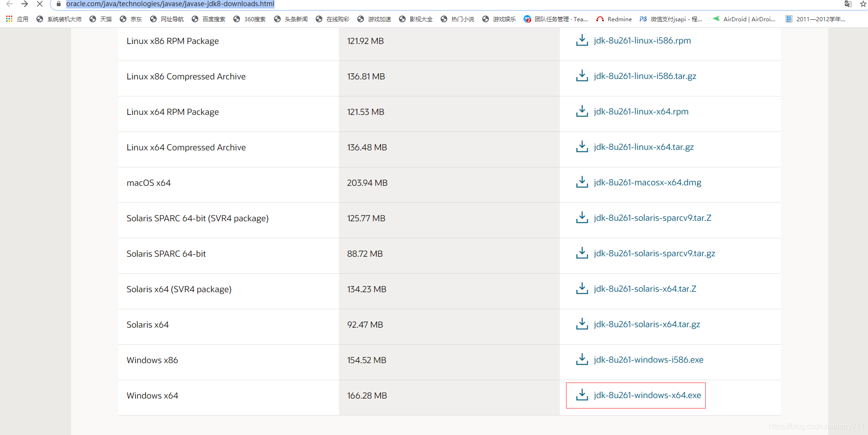Click download icon for jdk-8u261-linux-i586.rpm
This screenshot has height=435, width=868.
point(582,40)
